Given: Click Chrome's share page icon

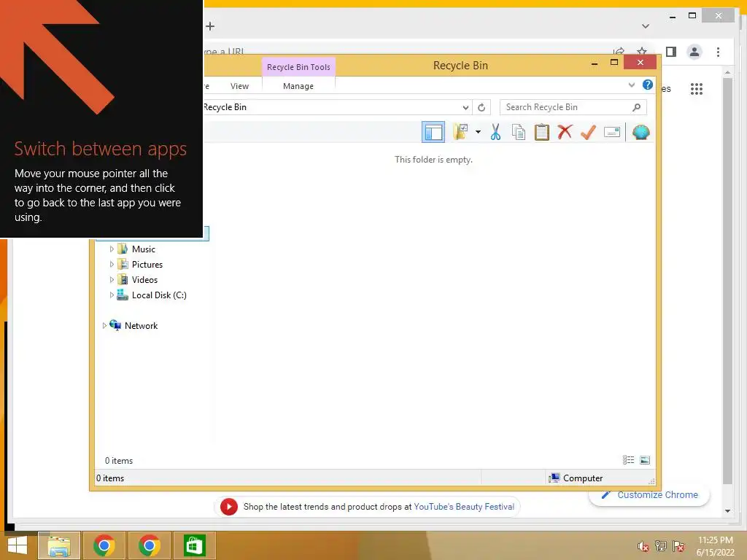Looking at the screenshot, I should 619,52.
